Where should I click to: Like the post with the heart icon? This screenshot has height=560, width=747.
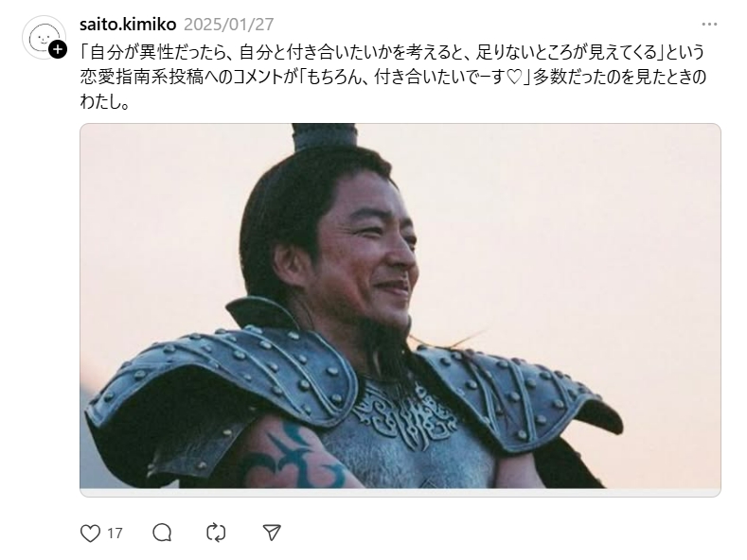90,533
